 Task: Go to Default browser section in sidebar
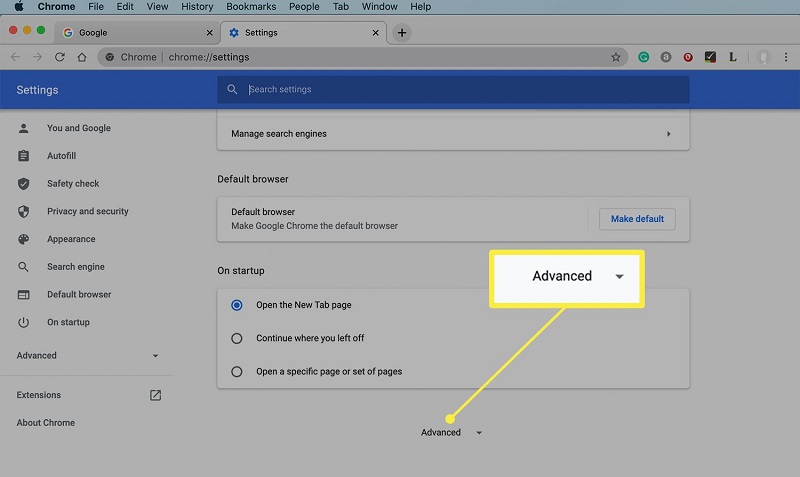tap(79, 294)
